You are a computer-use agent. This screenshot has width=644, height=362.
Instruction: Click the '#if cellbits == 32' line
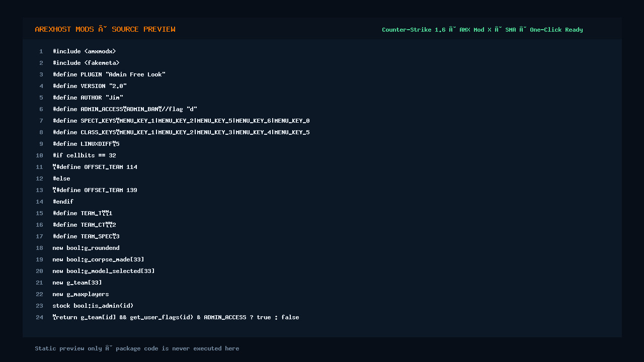coord(85,155)
